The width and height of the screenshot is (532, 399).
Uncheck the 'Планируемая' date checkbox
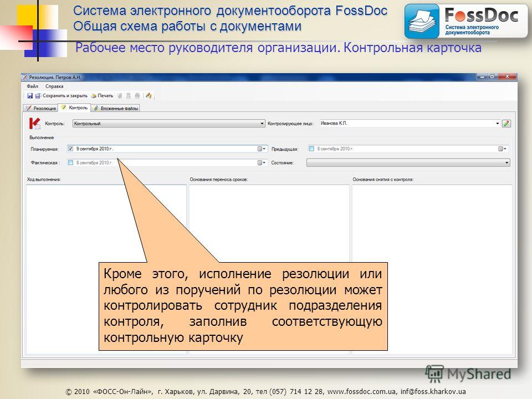[x=70, y=149]
